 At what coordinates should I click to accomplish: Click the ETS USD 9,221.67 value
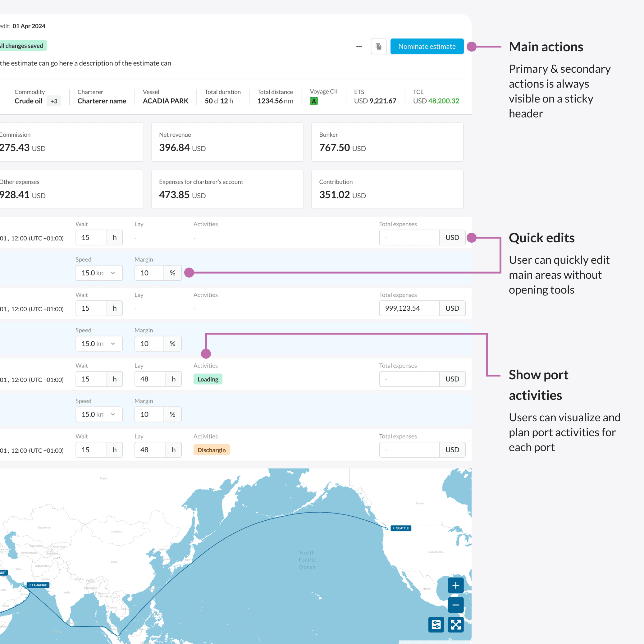pyautogui.click(x=375, y=101)
